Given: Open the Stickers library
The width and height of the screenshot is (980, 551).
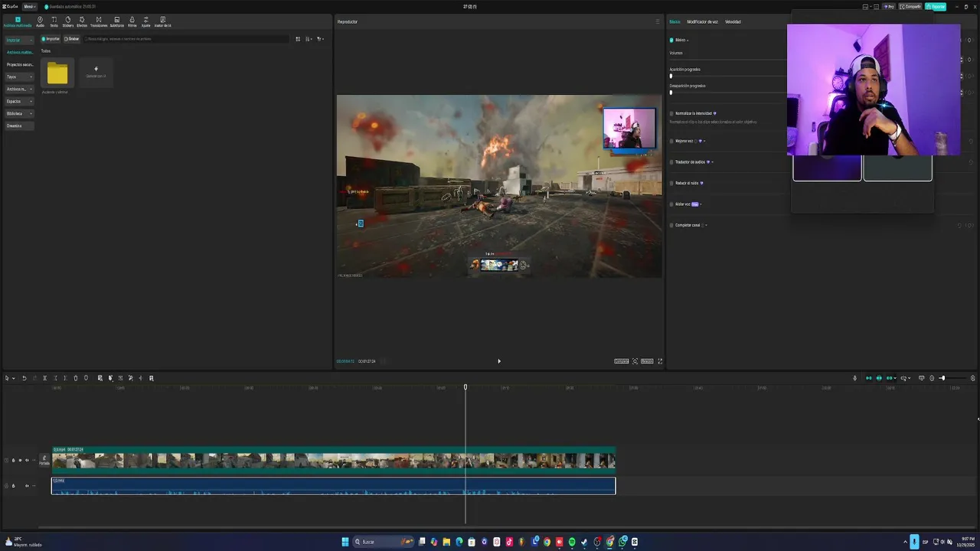Looking at the screenshot, I should (x=67, y=21).
